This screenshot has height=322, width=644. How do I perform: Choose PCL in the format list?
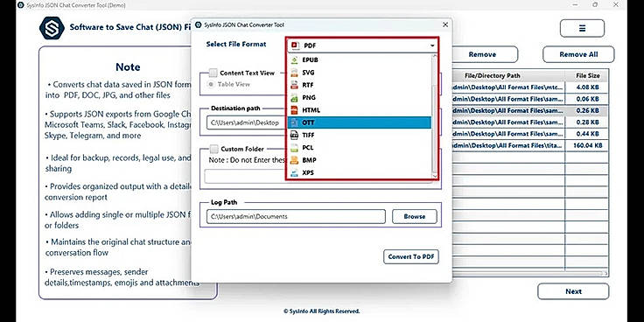pyautogui.click(x=360, y=148)
